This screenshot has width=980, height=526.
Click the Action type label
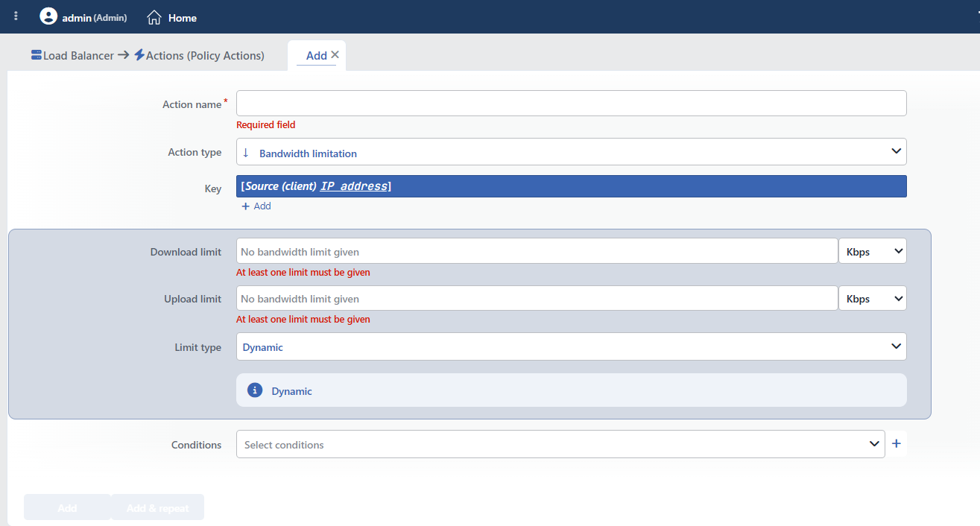coord(195,152)
